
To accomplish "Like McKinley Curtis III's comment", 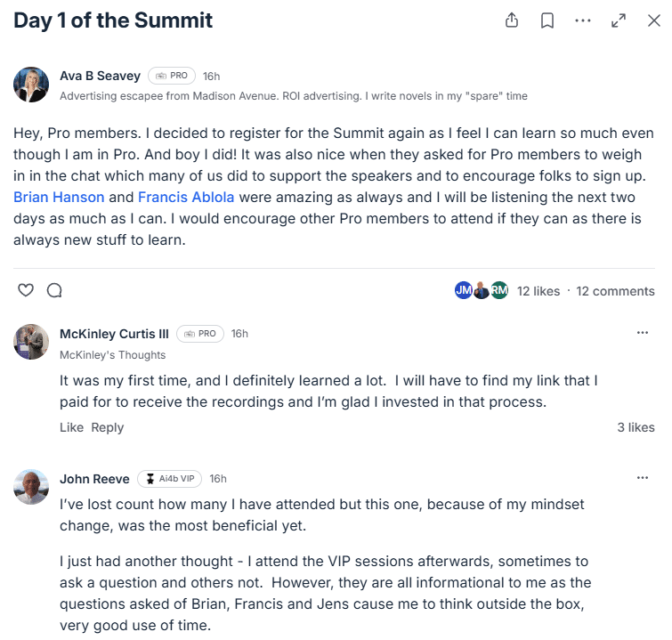I will [71, 427].
